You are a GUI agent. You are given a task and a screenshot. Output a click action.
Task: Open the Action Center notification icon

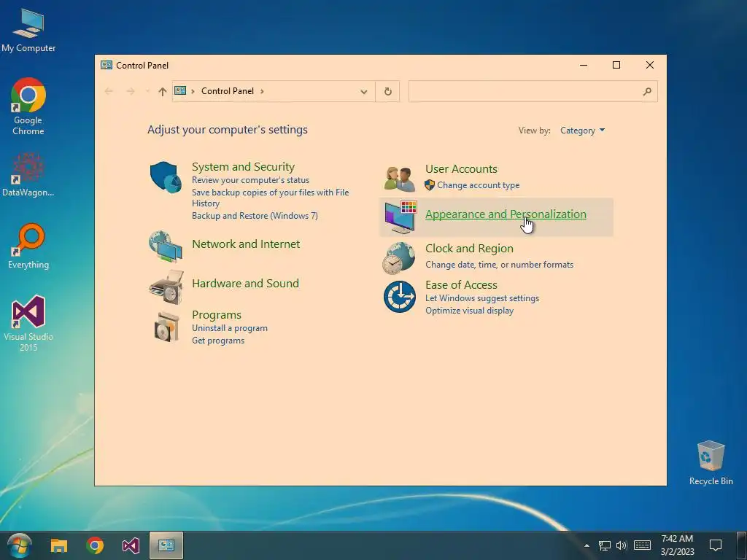pos(715,545)
